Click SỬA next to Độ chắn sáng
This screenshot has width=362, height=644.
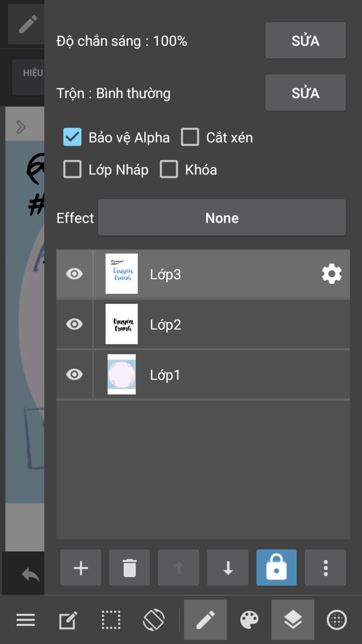[x=305, y=40]
